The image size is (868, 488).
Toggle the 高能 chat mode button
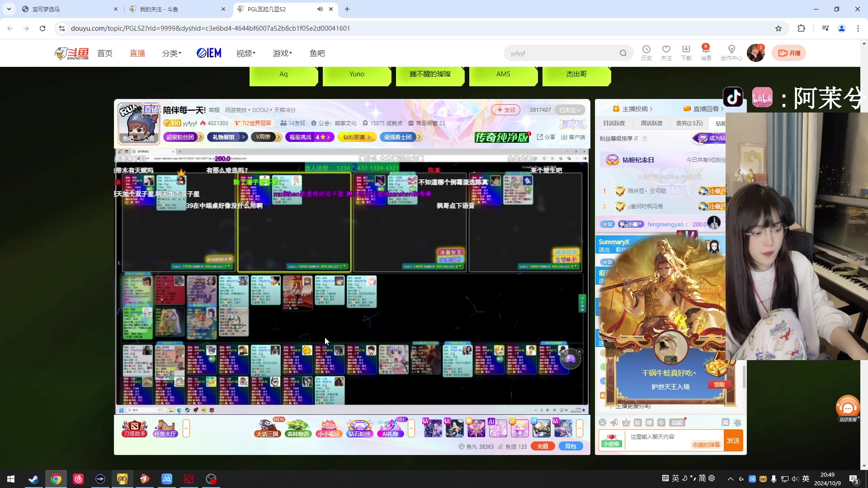tap(677, 422)
